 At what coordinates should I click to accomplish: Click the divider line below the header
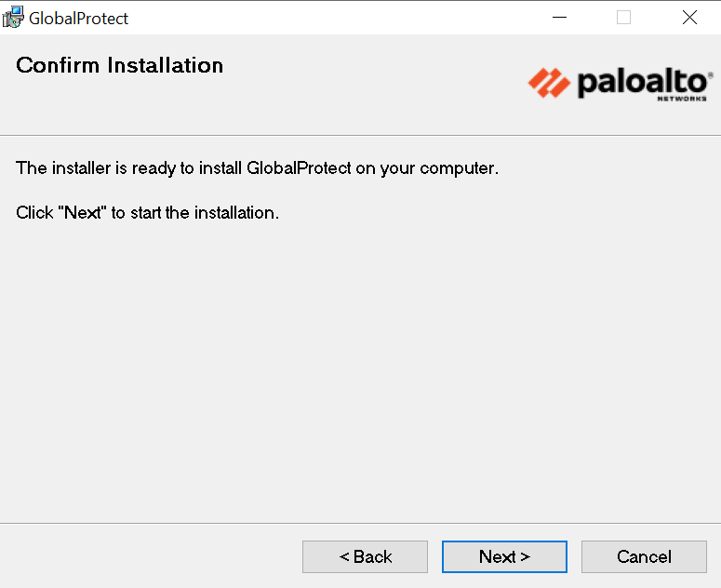pos(360,136)
